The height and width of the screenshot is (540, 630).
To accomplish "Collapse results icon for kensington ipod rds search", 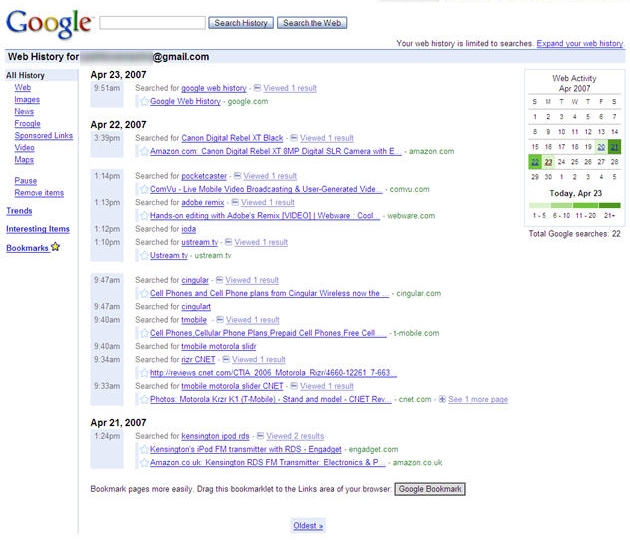I will pos(260,436).
